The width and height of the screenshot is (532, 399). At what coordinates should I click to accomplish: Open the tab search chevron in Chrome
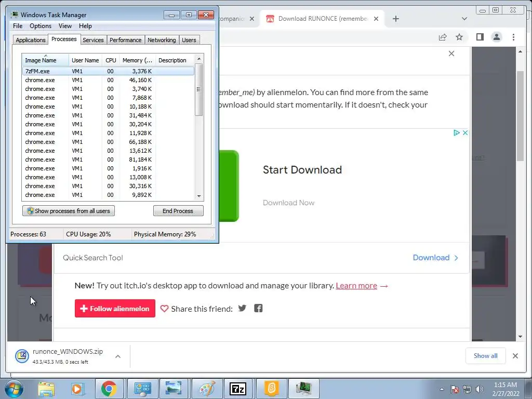[x=464, y=19]
